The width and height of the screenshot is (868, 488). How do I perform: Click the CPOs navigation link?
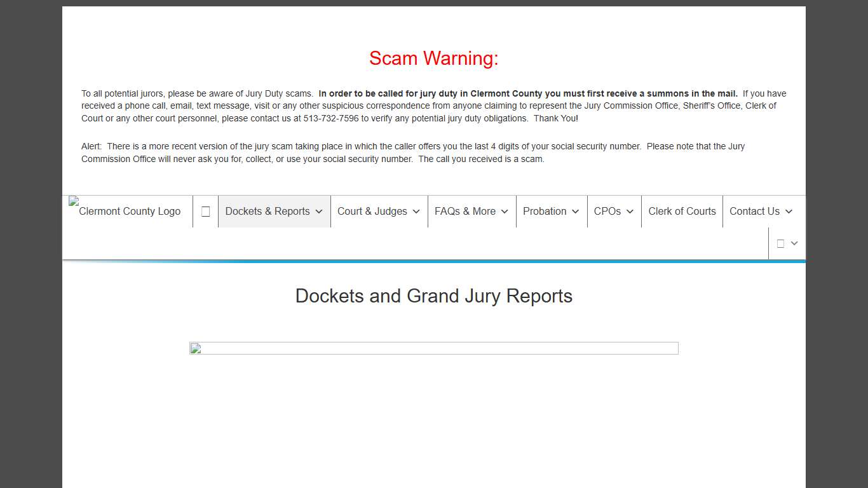[x=607, y=212]
